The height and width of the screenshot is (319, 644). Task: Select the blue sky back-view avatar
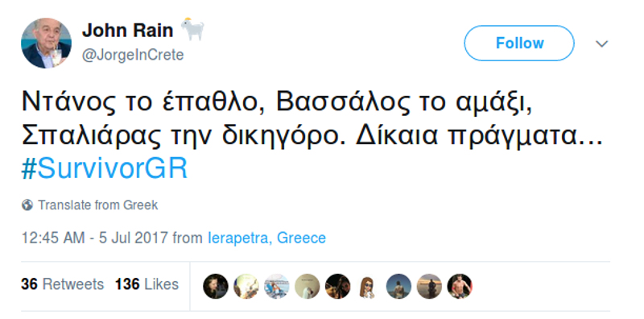398,286
